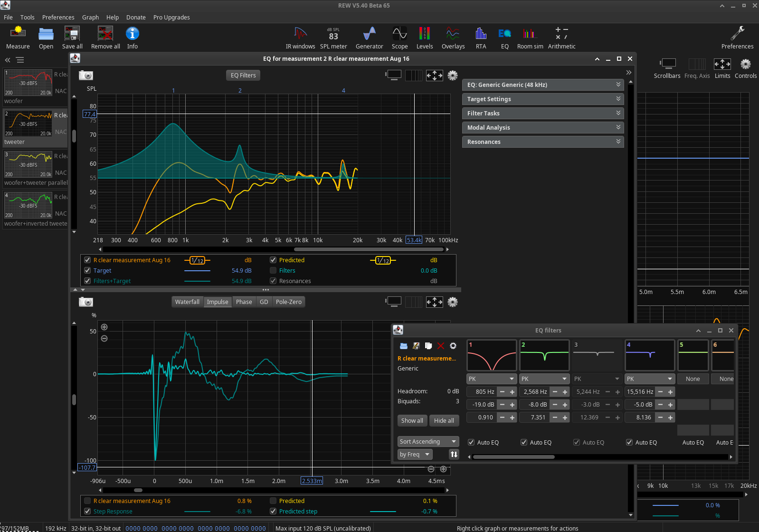This screenshot has width=759, height=532.
Task: Open the Scope tool
Action: coord(399,37)
